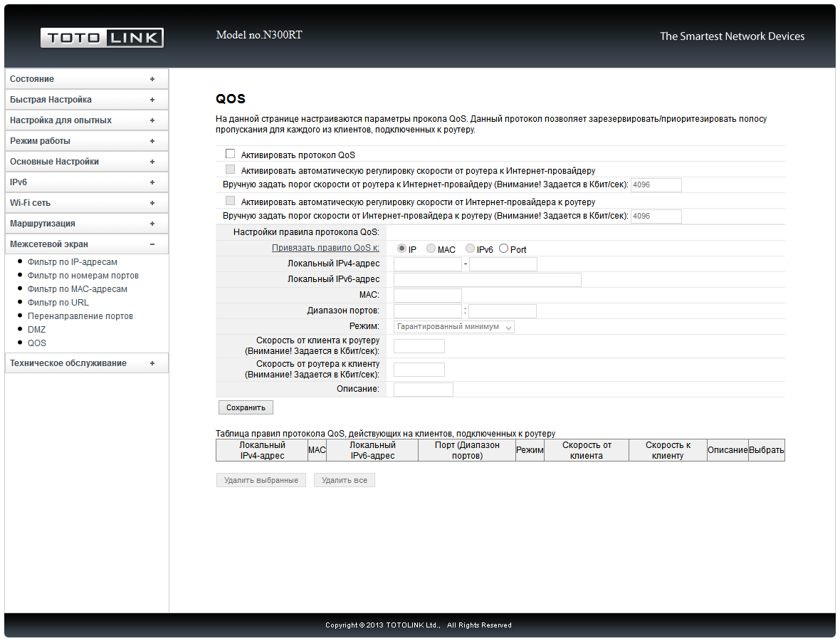Open Перенаправление портов page
The width and height of the screenshot is (840, 641).
80,316
